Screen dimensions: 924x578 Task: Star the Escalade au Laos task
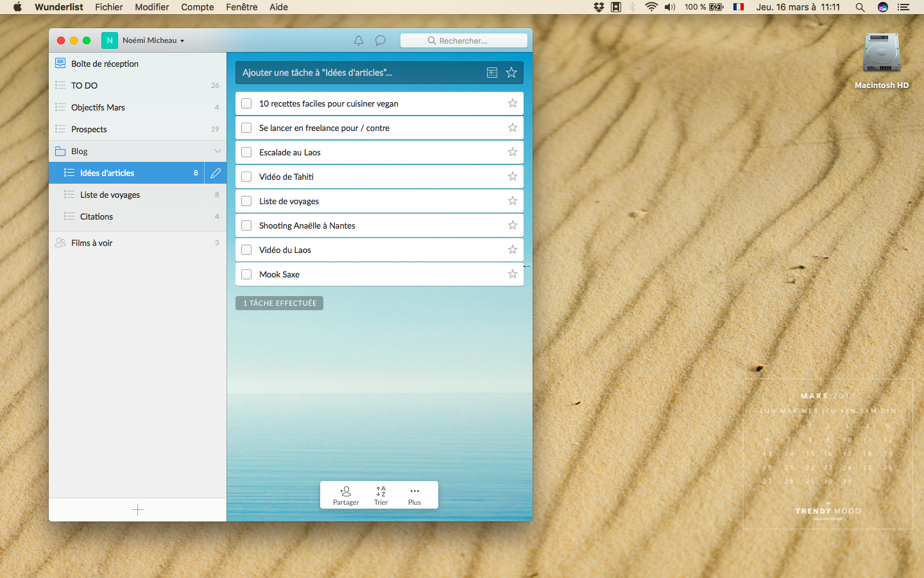coord(513,152)
